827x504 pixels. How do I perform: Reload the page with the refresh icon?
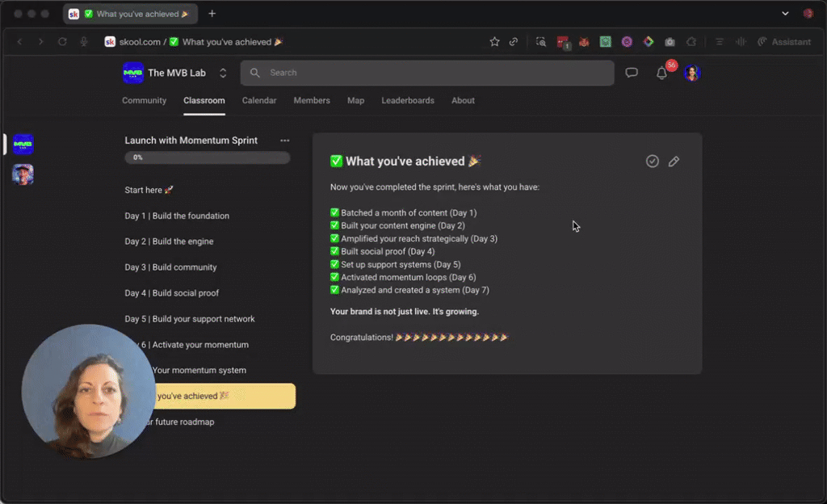tap(62, 42)
